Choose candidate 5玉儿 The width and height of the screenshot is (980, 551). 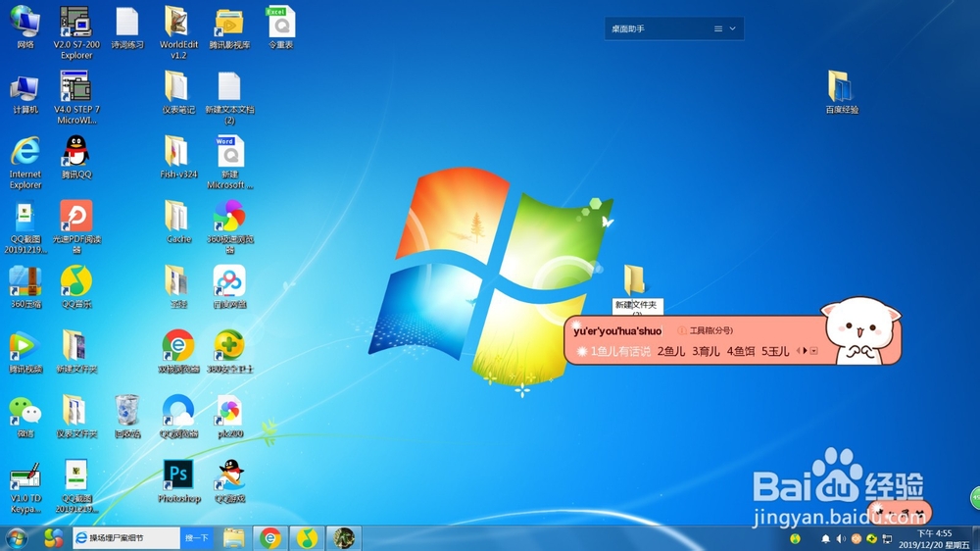tap(775, 352)
